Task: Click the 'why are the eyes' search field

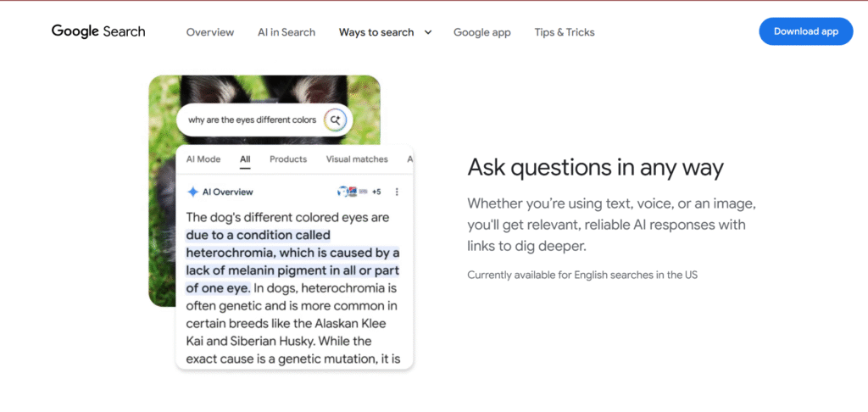Action: click(x=252, y=120)
